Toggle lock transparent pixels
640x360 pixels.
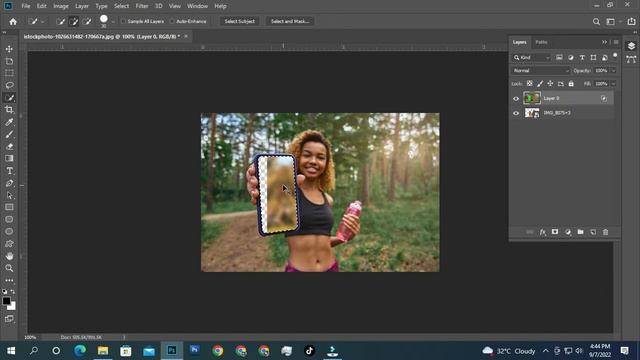point(529,83)
